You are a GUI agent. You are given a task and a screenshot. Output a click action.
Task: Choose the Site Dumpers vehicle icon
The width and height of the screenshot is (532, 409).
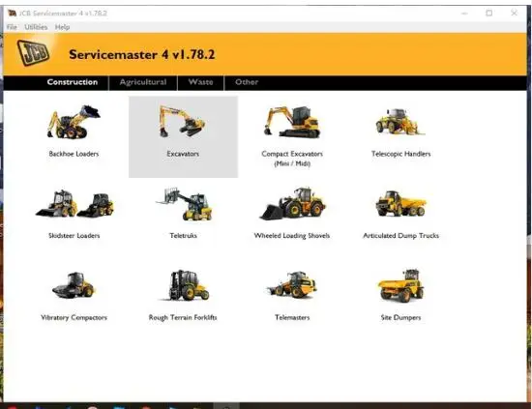point(400,285)
